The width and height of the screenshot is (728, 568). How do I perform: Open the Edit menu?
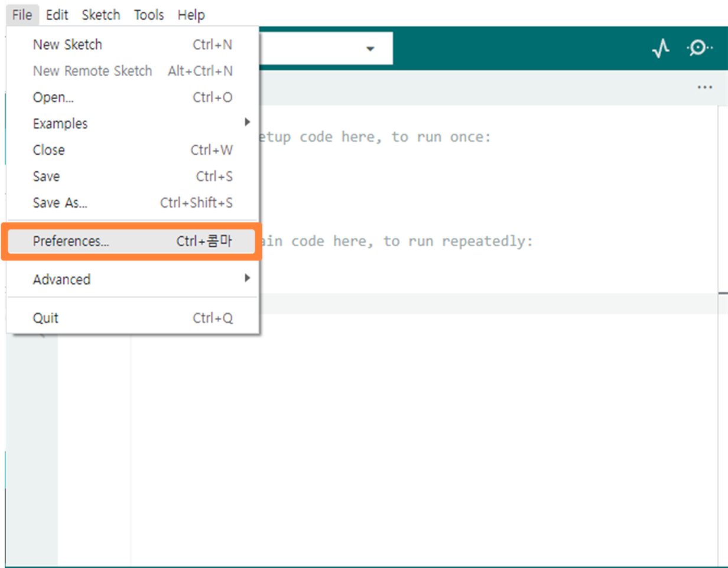click(x=57, y=15)
